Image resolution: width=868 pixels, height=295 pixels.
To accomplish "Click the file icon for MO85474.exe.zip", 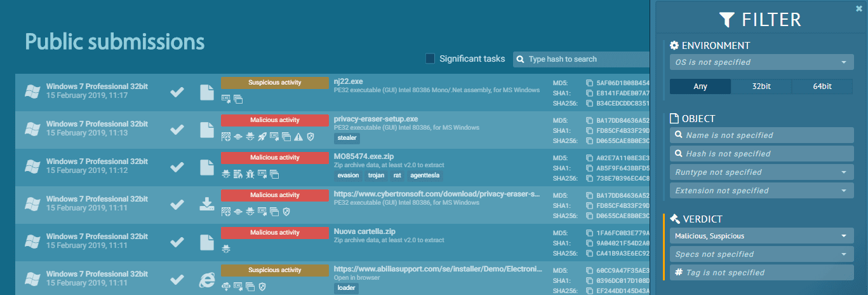I will pos(206,167).
